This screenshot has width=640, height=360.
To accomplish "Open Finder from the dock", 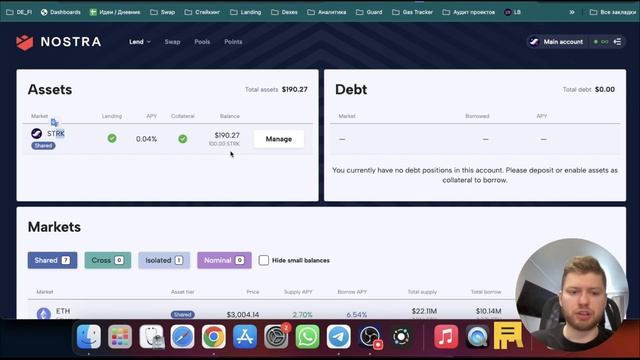I will click(89, 337).
